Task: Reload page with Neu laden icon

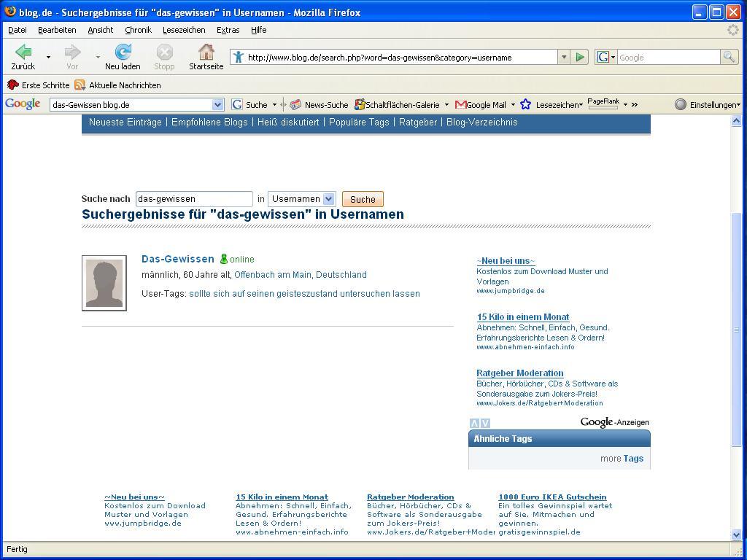Action: click(123, 52)
